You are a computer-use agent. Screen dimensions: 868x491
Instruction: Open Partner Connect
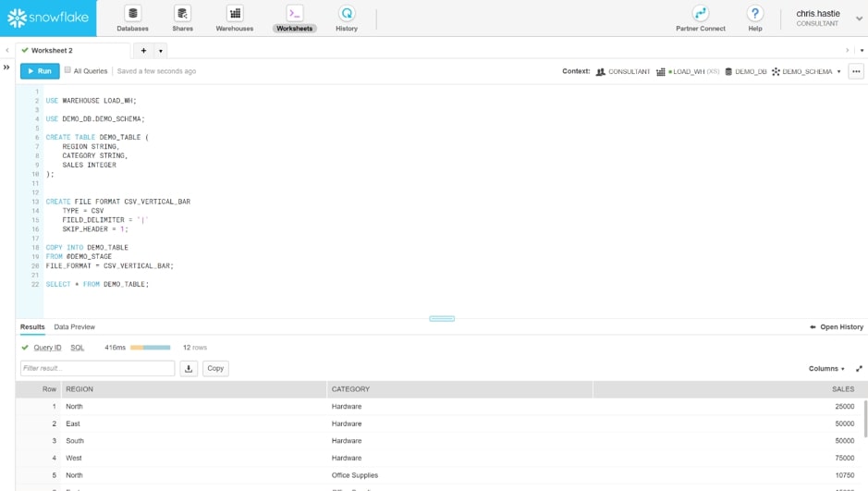[700, 14]
